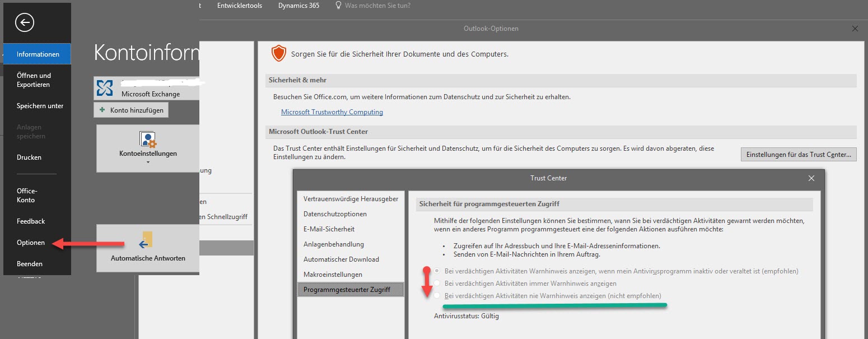Select 'E-Mail-Sicherheit' in Trust Center
The image size is (868, 339).
[x=351, y=229]
